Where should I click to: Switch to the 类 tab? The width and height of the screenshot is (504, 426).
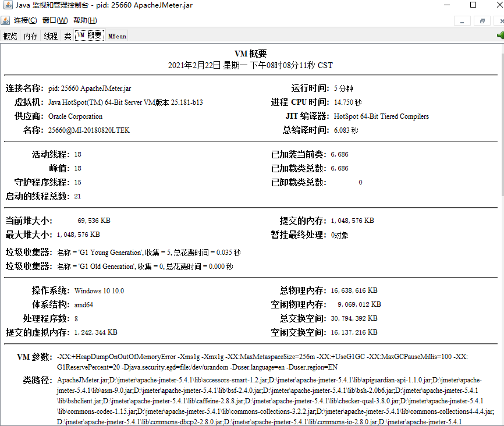(68, 35)
